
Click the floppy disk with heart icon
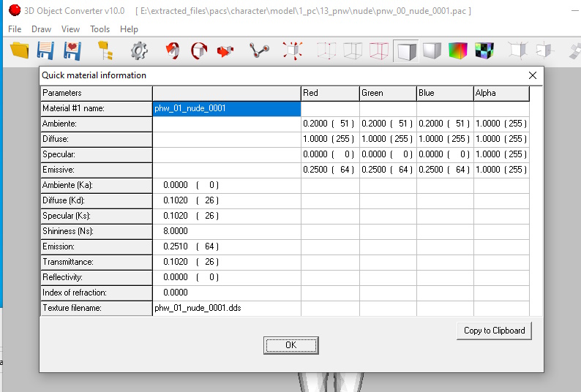[72, 50]
